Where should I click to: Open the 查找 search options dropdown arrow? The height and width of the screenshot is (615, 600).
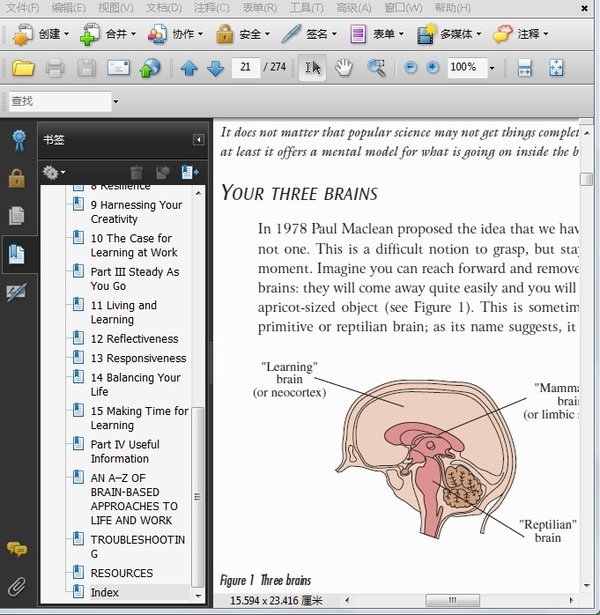(116, 102)
